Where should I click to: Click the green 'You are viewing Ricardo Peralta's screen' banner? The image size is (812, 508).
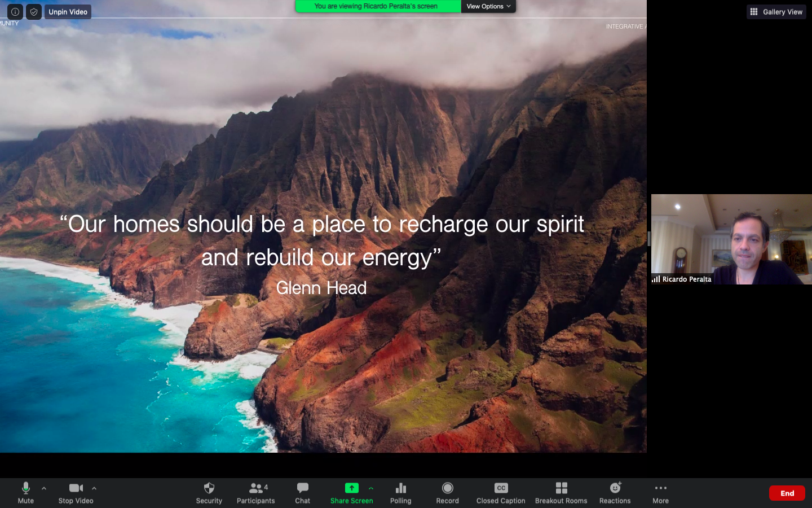click(378, 6)
